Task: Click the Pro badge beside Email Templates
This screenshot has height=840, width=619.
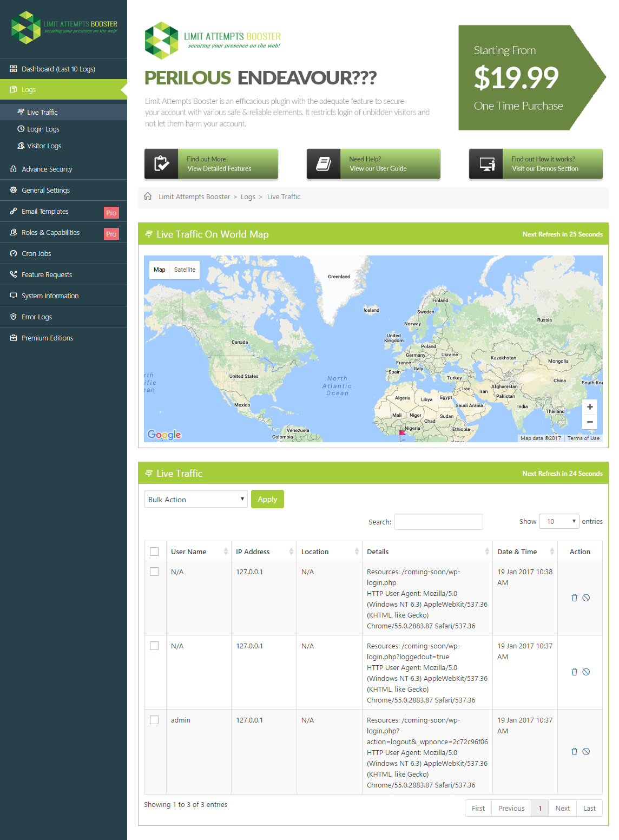Action: point(111,213)
